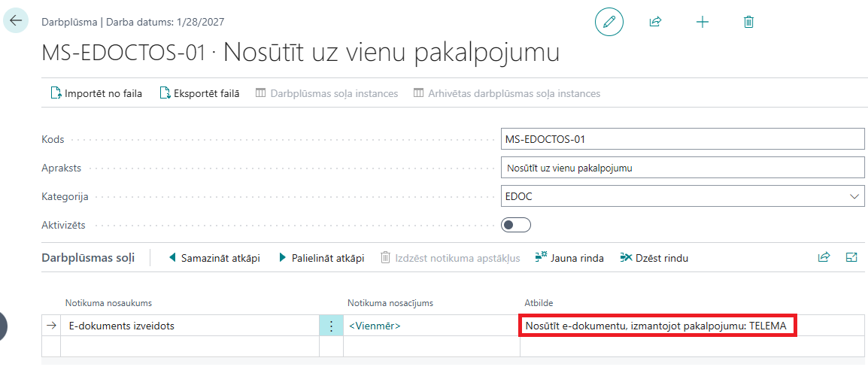
Task: Add a row with Jauna rinda
Action: 569,258
